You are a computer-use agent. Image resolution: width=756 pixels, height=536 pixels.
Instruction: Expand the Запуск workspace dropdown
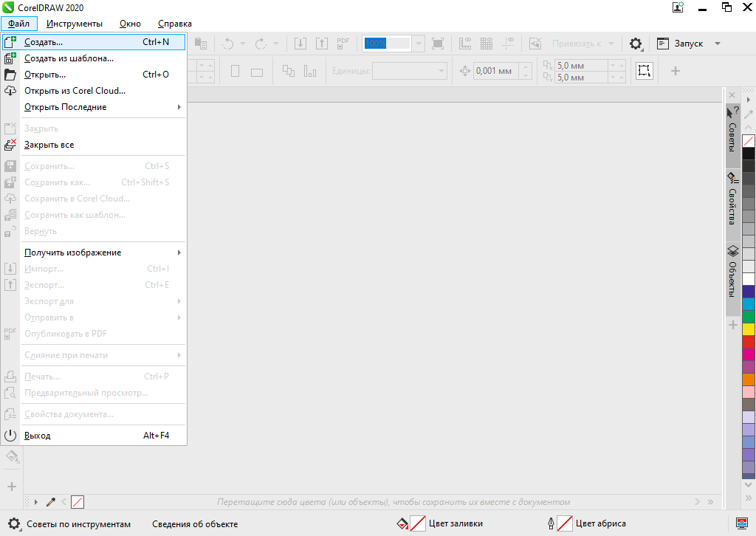(x=717, y=44)
